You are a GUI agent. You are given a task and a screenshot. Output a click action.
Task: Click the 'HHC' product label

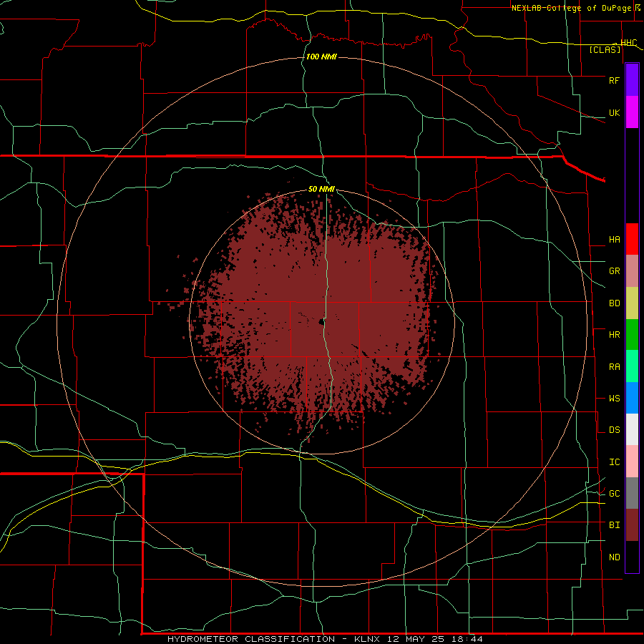628,43
